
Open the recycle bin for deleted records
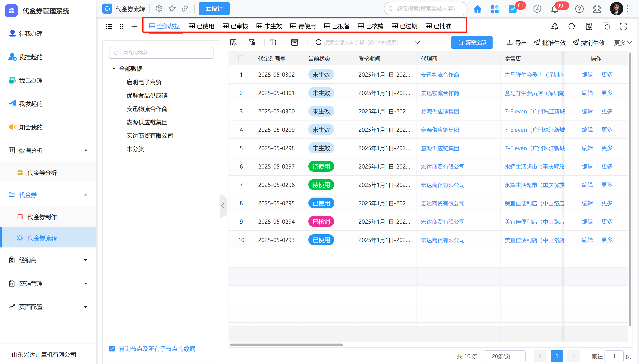[x=554, y=26]
